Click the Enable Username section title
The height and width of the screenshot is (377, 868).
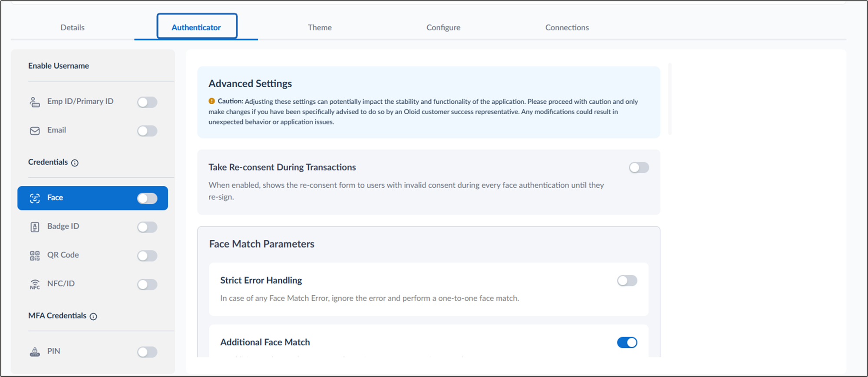click(59, 66)
